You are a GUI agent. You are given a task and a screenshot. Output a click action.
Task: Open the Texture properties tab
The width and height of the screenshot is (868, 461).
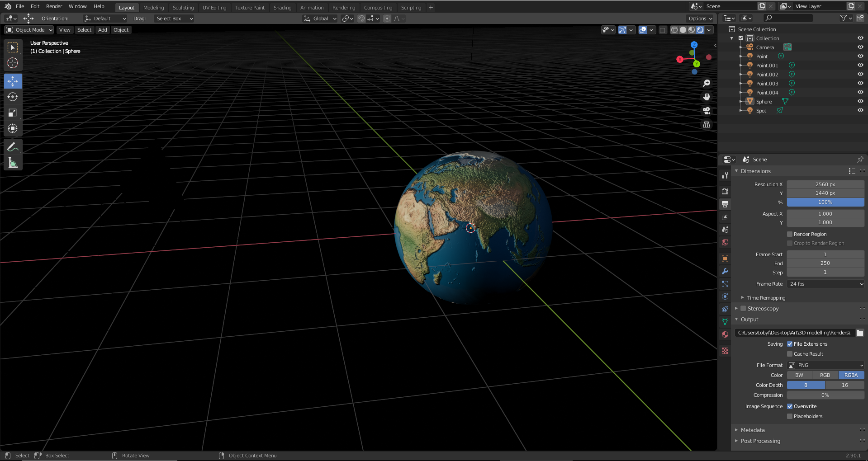[x=725, y=351]
